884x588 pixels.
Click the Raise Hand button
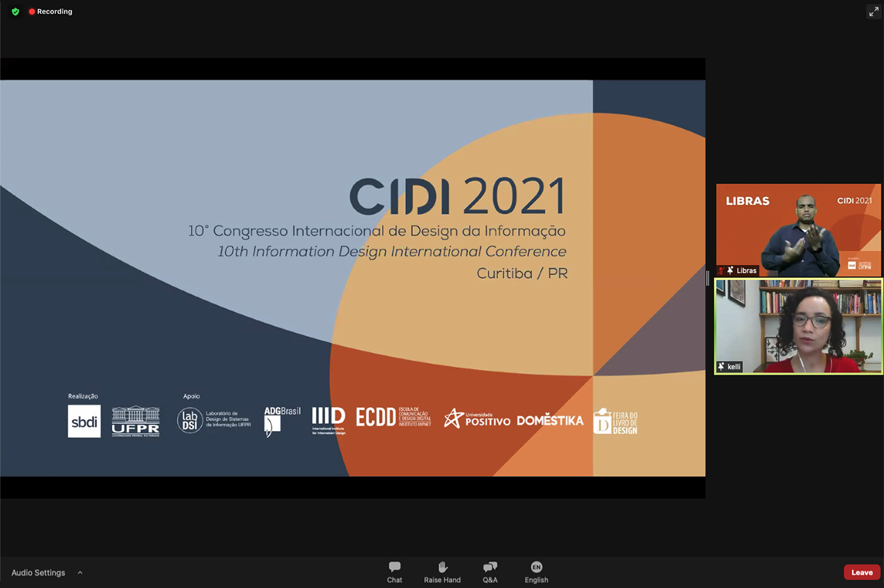(x=442, y=572)
